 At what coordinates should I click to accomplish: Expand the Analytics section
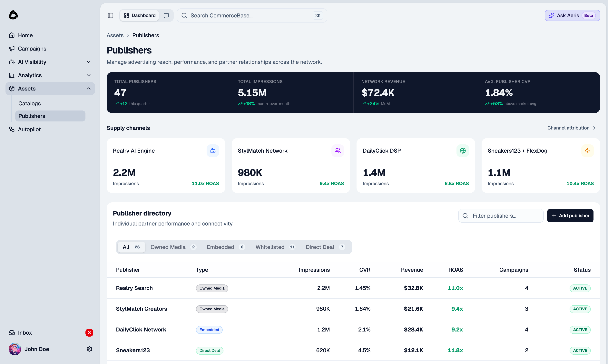click(88, 75)
